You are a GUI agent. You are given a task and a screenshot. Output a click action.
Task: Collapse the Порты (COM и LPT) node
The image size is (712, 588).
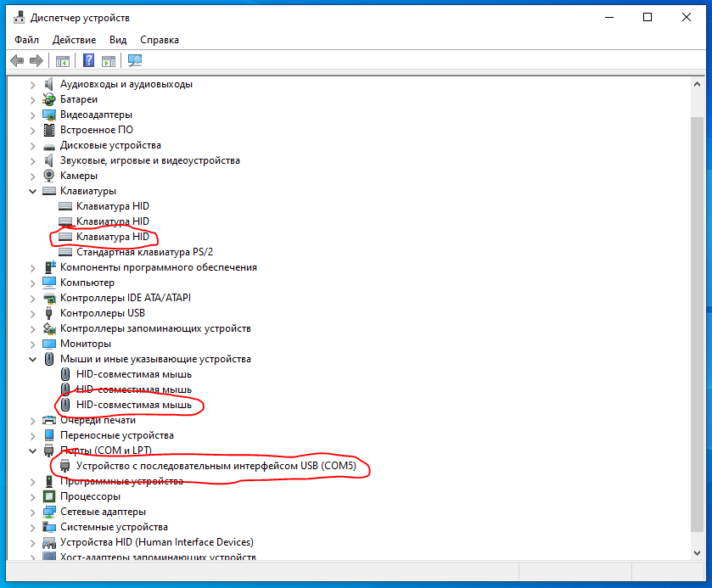pos(33,451)
